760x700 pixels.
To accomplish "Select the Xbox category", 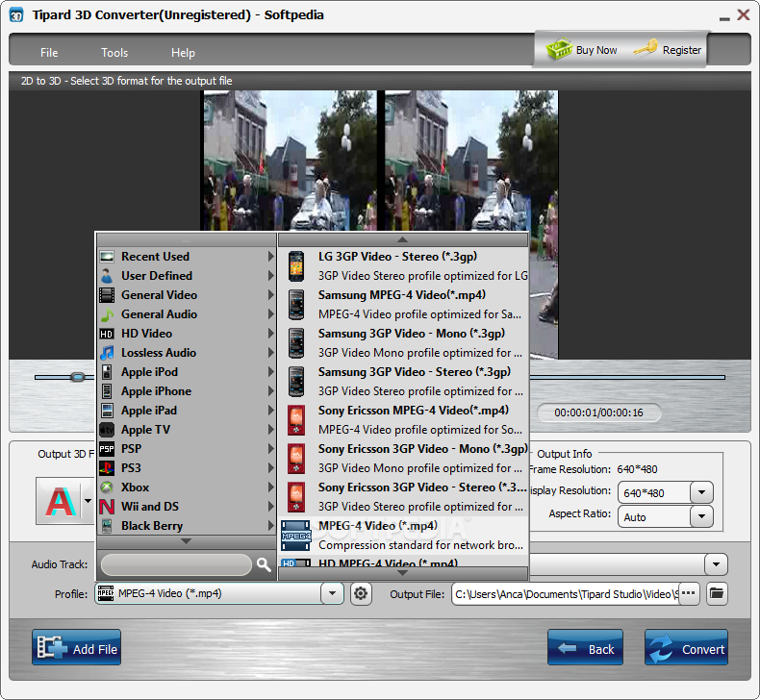I will (x=187, y=487).
